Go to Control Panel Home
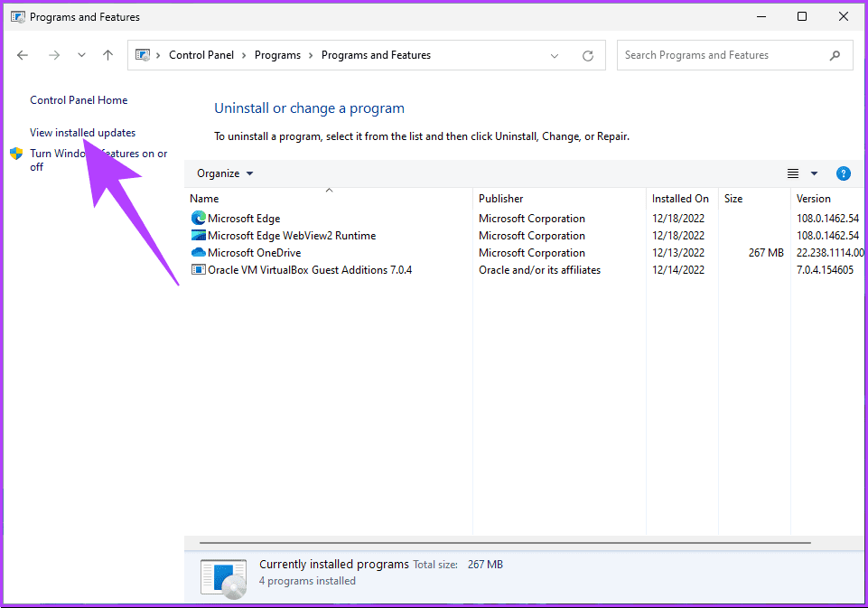Screen dimensions: 868x608 pyautogui.click(x=79, y=99)
